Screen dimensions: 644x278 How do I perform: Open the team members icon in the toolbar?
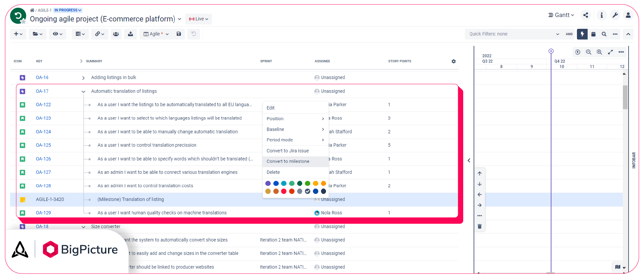[x=116, y=34]
